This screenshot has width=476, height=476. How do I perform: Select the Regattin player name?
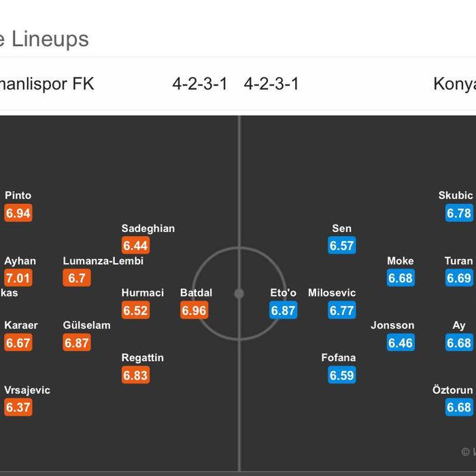[x=143, y=358]
